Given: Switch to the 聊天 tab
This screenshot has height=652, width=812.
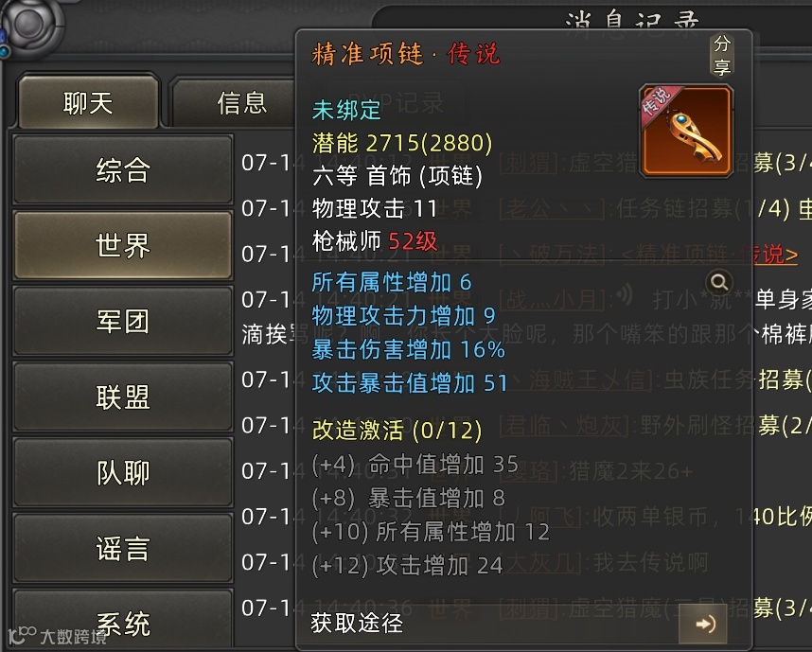Looking at the screenshot, I should [x=88, y=102].
